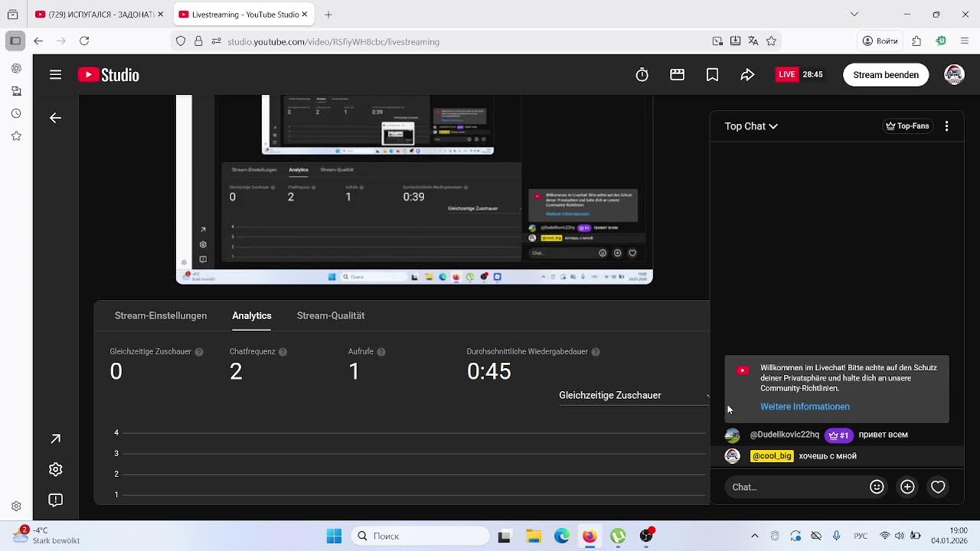This screenshot has width=980, height=551.
Task: Go back with the left arrow in Studio
Action: click(x=55, y=118)
